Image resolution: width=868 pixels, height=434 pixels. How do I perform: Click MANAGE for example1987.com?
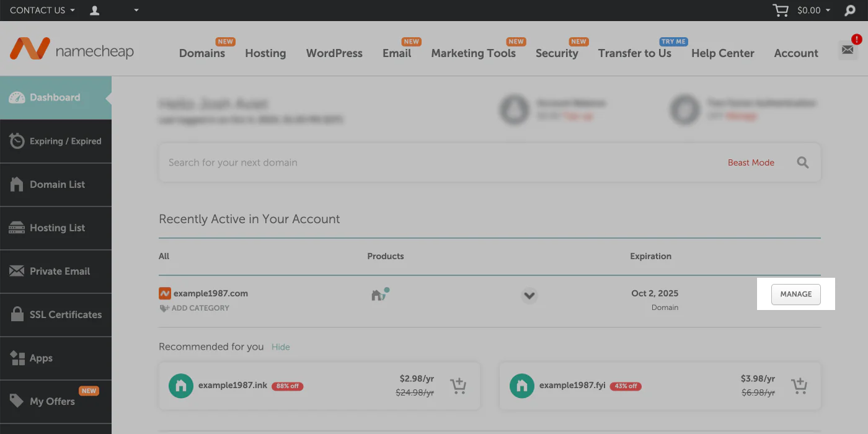click(795, 294)
